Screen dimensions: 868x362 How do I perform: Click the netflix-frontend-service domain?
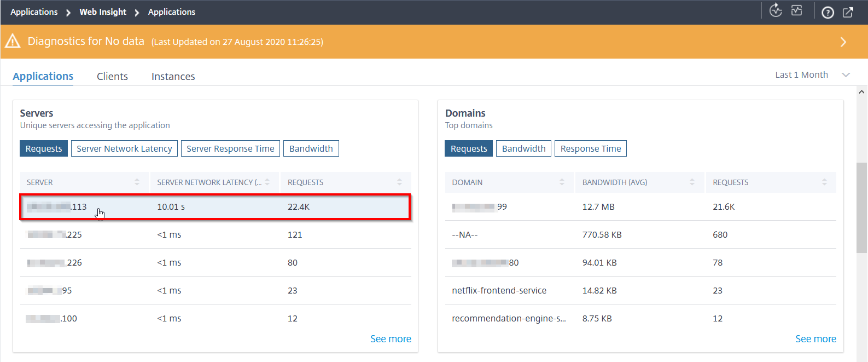coord(499,291)
